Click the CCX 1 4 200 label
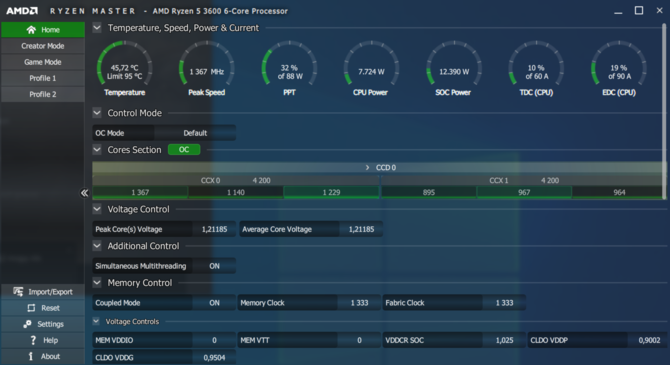 tap(524, 180)
